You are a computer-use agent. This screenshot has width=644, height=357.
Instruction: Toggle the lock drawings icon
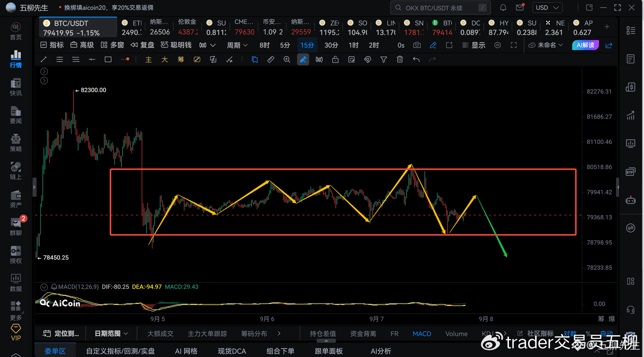(x=335, y=59)
